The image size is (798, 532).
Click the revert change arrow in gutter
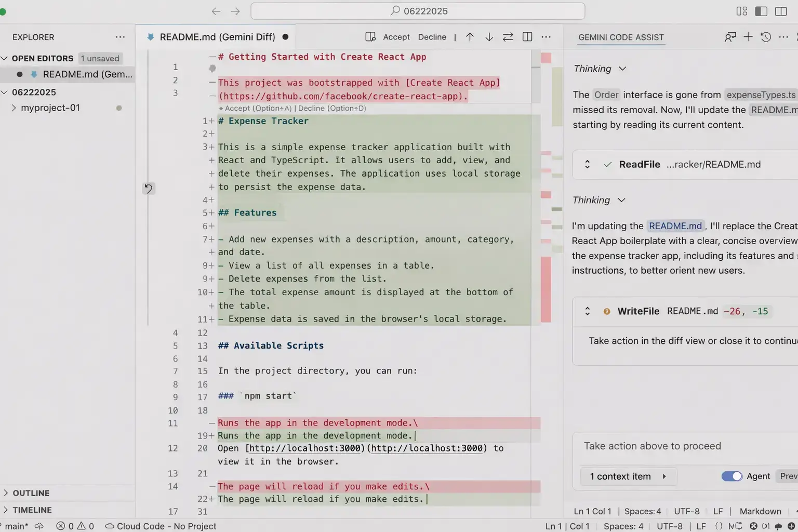pyautogui.click(x=149, y=189)
